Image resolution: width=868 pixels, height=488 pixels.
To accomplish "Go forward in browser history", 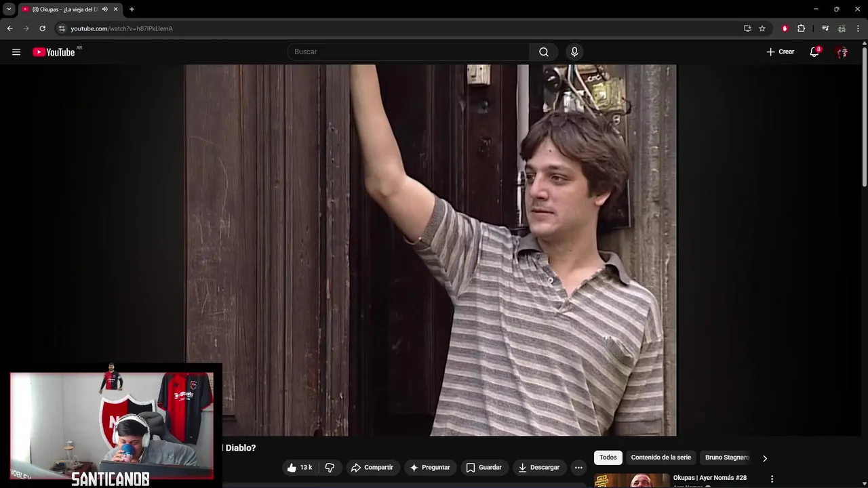I will click(x=26, y=28).
